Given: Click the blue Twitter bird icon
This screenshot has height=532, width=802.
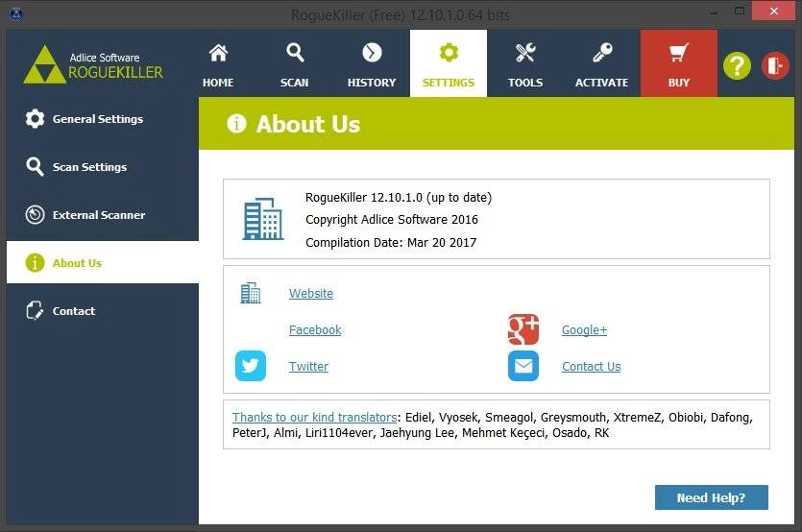Looking at the screenshot, I should pos(251,366).
